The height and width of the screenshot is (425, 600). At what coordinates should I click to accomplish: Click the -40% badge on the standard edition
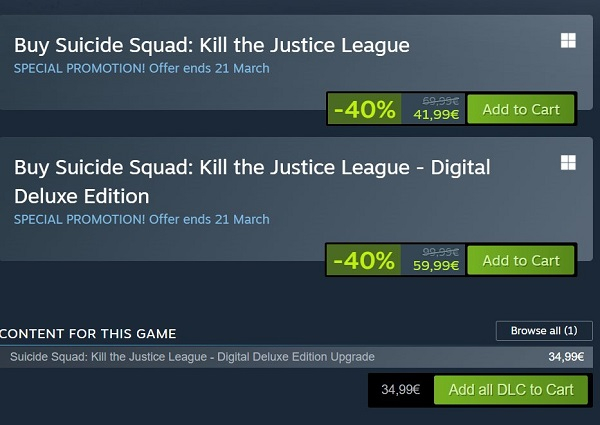[364, 109]
